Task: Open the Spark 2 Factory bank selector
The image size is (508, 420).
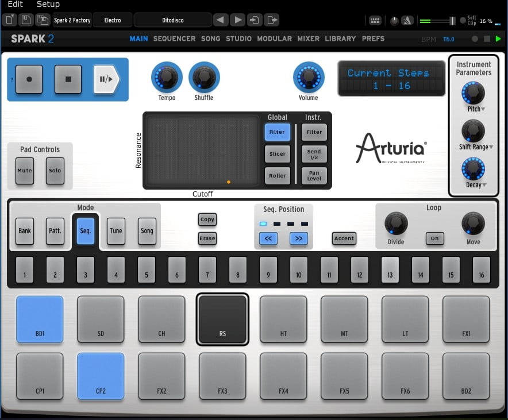Action: click(x=72, y=20)
